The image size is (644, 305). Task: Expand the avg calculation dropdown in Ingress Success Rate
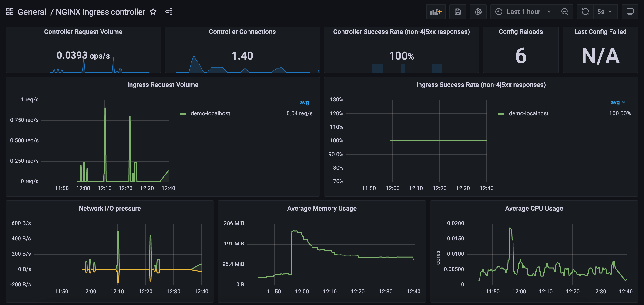(x=618, y=103)
